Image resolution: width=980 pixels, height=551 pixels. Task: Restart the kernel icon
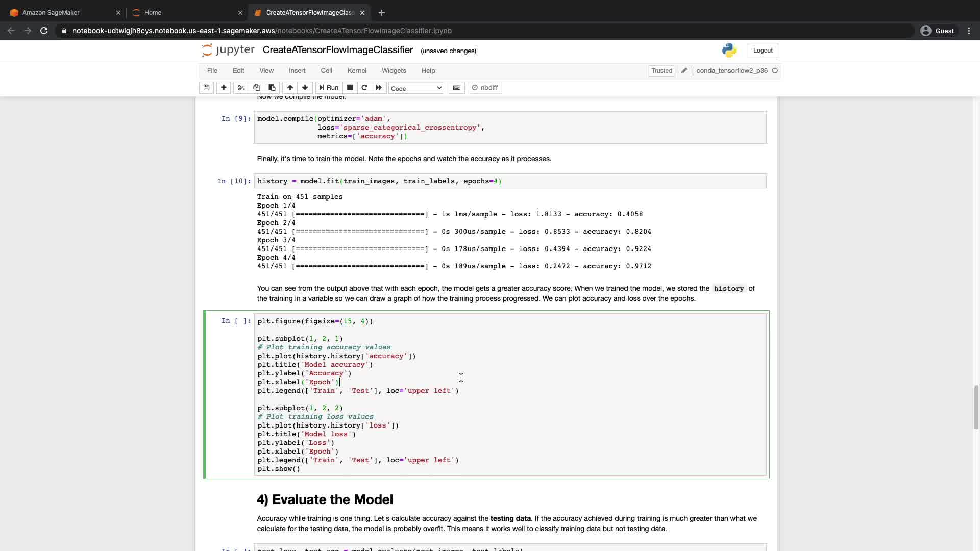364,88
